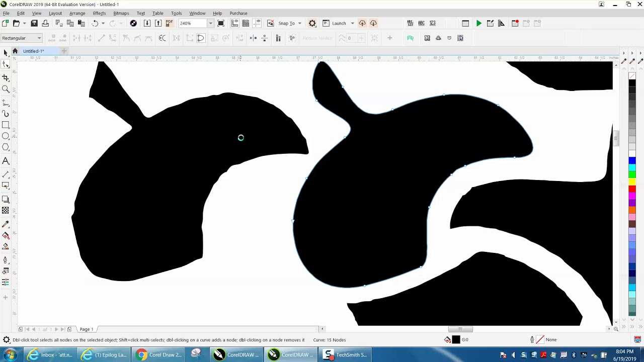Run macro with green play button
This screenshot has width=644, height=362.
point(479,23)
